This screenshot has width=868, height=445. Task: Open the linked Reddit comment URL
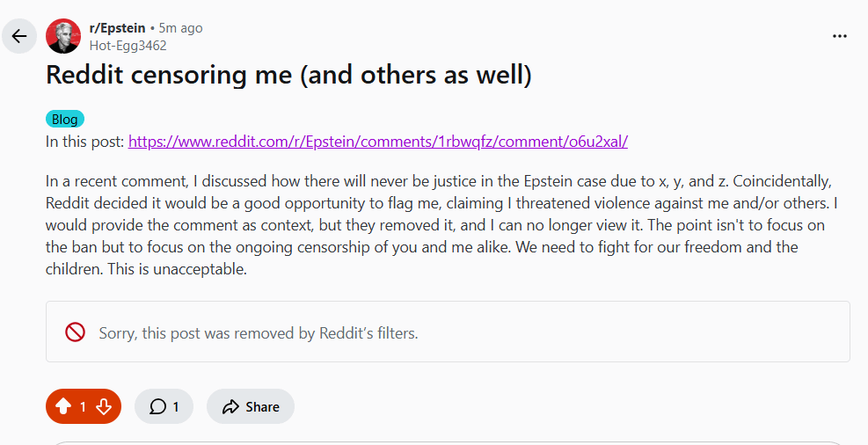pos(377,141)
